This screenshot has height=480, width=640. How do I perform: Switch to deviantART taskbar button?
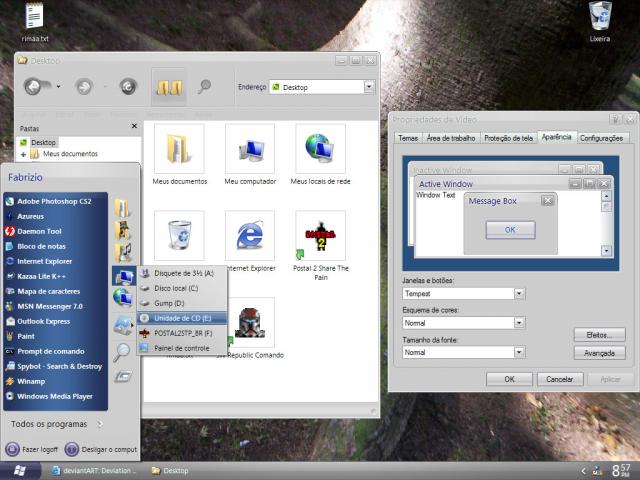[94, 471]
